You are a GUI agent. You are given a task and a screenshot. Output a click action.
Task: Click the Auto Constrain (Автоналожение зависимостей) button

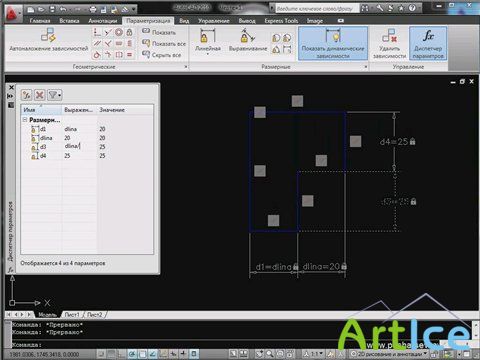(x=49, y=40)
